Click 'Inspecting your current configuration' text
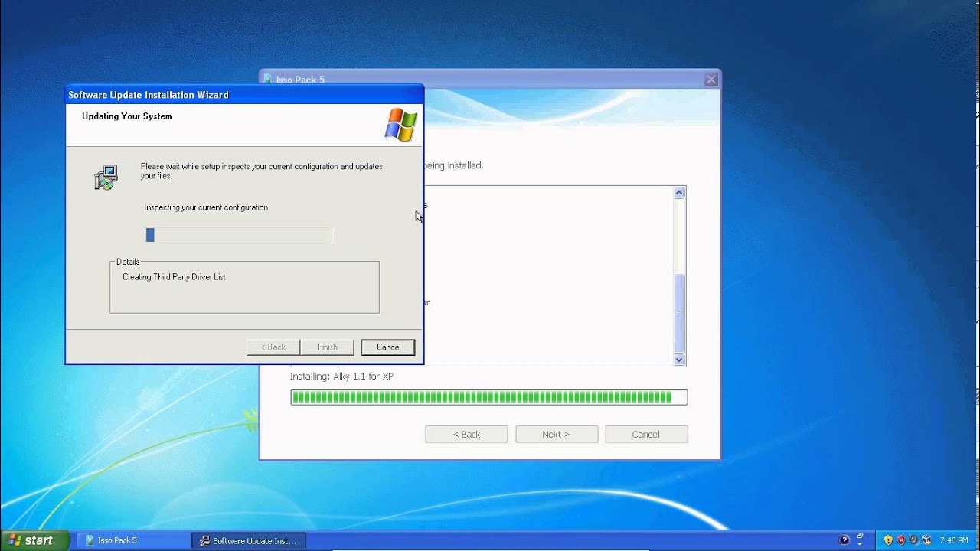The image size is (980, 551). point(206,207)
